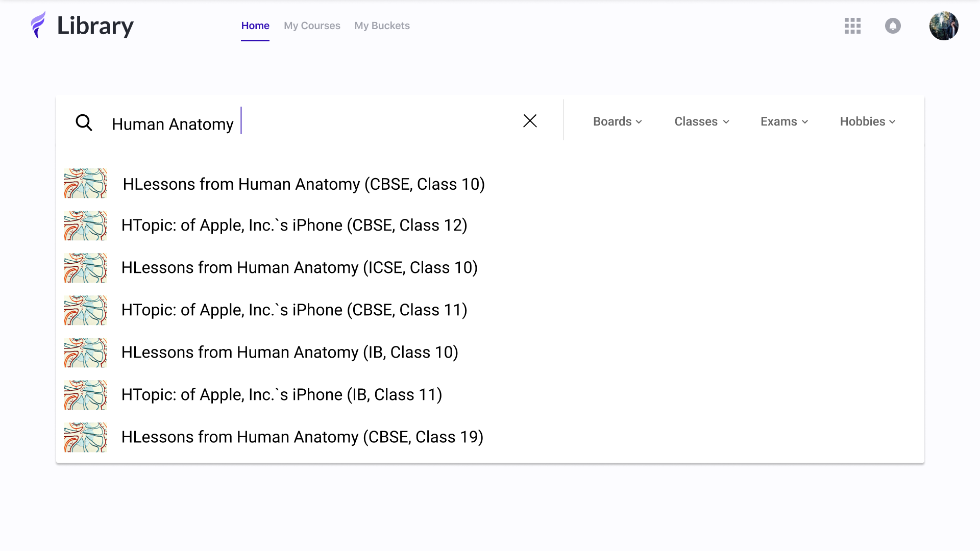This screenshot has height=551, width=980.
Task: Switch to the My Courses tab
Action: coord(312,26)
